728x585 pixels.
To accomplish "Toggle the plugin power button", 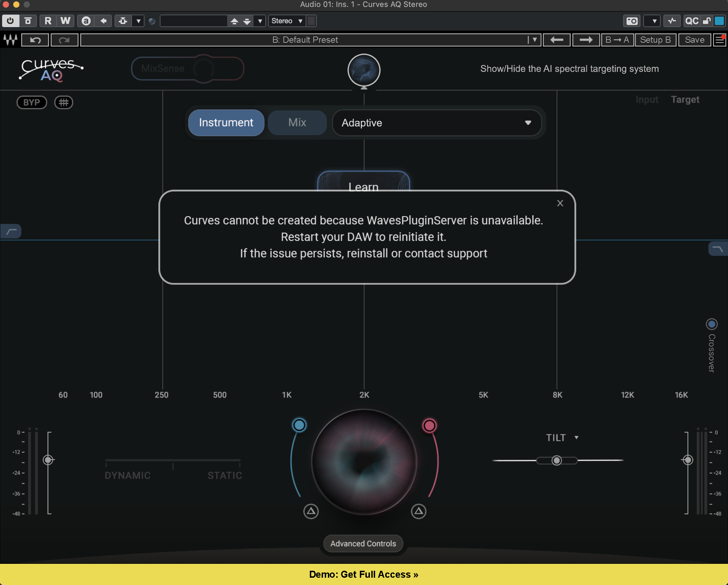I will (x=10, y=21).
